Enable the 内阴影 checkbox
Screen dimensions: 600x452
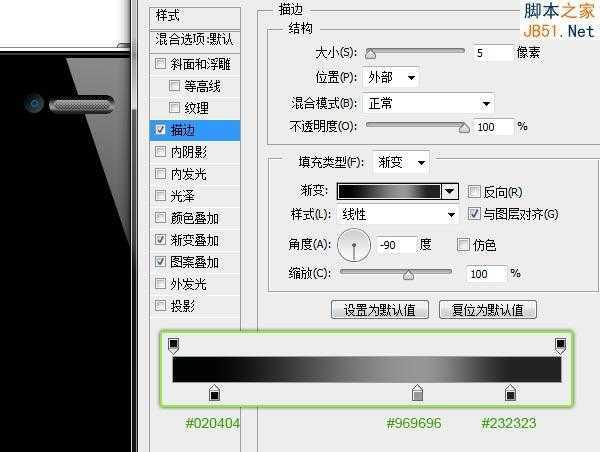(161, 152)
